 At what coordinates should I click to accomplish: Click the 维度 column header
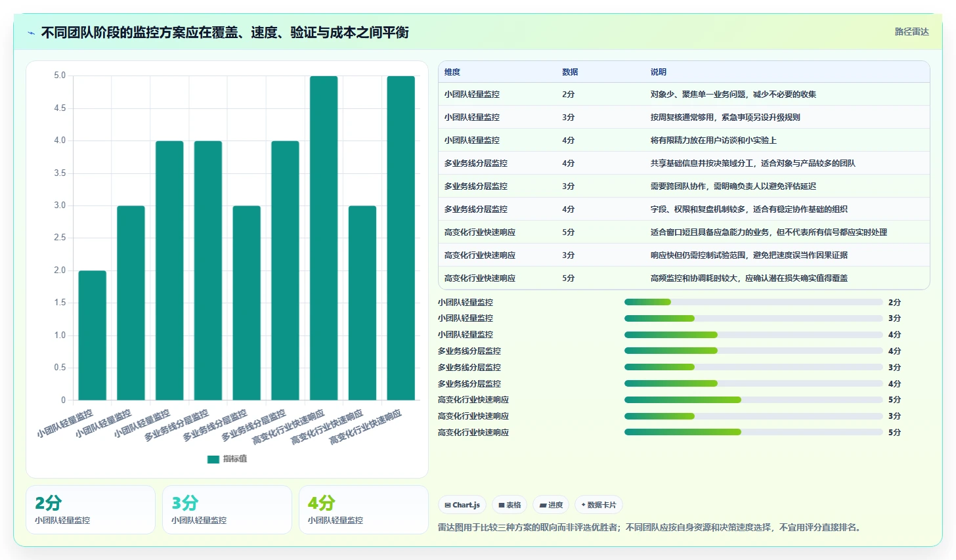pyautogui.click(x=452, y=72)
